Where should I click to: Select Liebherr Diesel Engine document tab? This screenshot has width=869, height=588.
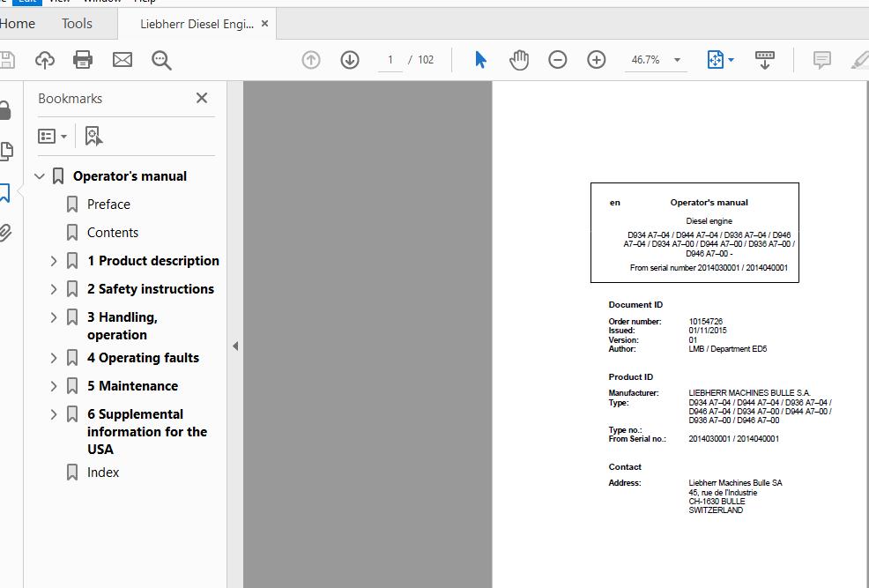(x=197, y=24)
